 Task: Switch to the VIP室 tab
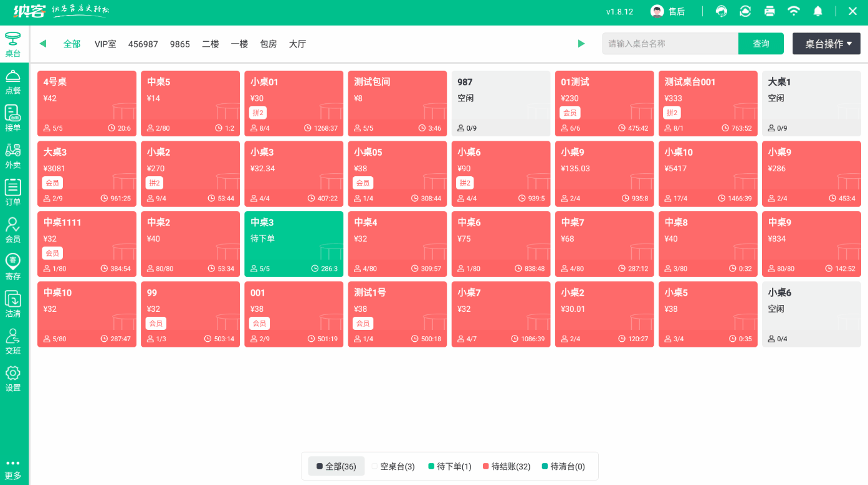[105, 44]
